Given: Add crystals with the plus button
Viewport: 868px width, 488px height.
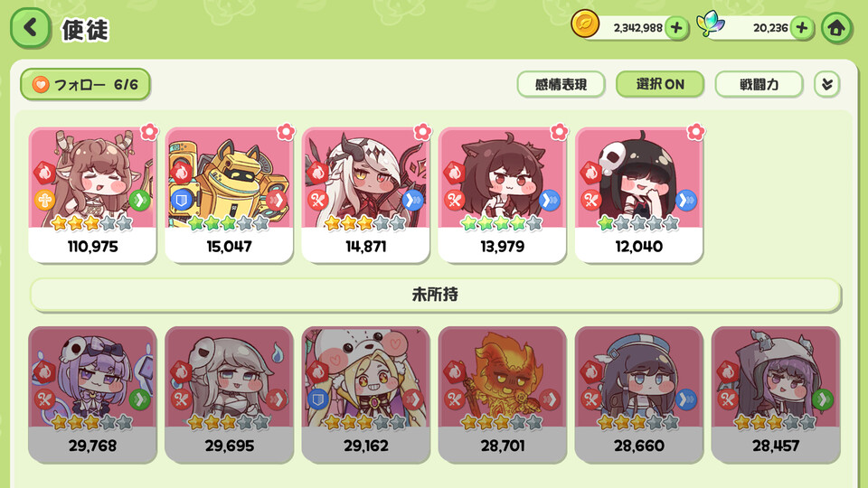Looking at the screenshot, I should coord(802,28).
